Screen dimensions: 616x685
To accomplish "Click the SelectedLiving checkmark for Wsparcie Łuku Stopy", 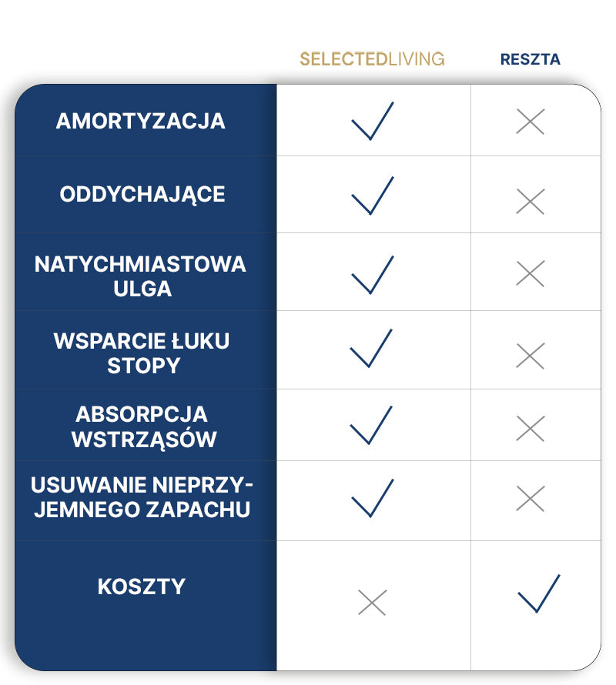I will (x=371, y=349).
